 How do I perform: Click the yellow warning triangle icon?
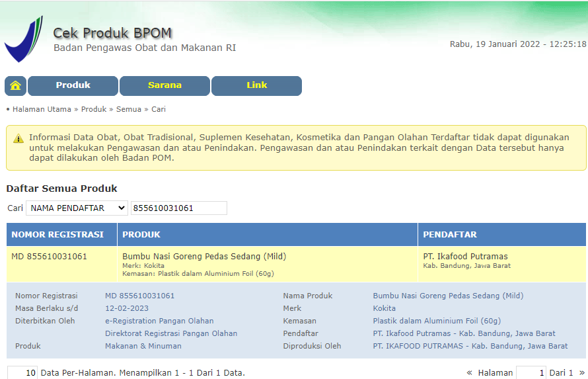(x=18, y=138)
